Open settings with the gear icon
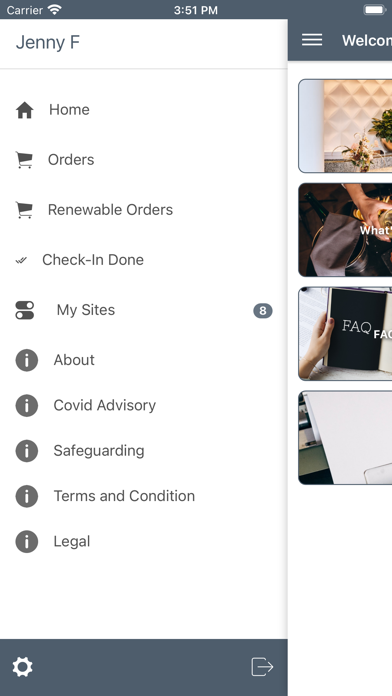This screenshot has width=392, height=696. 23,667
